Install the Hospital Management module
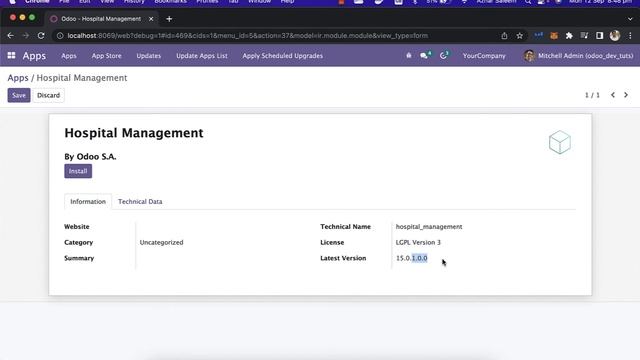Image resolution: width=640 pixels, height=360 pixels. tap(78, 171)
